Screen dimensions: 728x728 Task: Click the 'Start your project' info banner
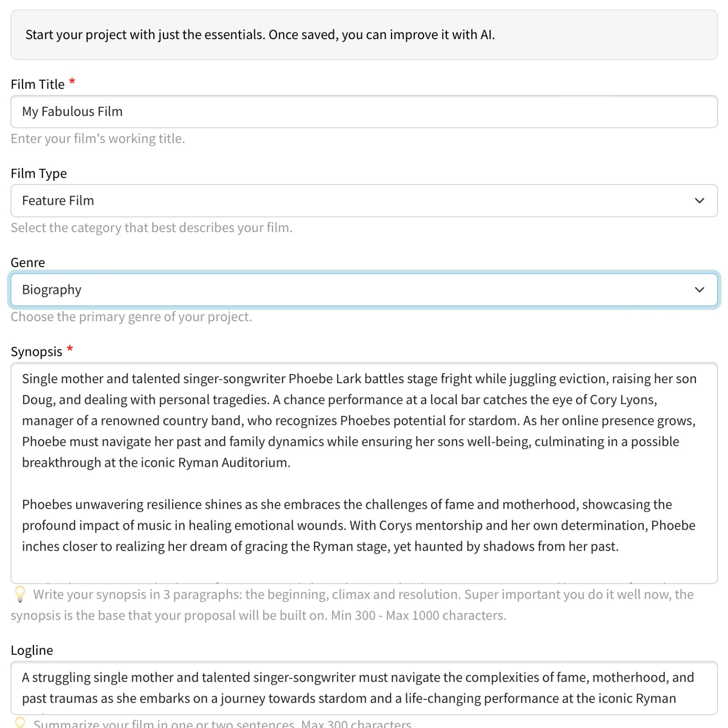[364, 35]
